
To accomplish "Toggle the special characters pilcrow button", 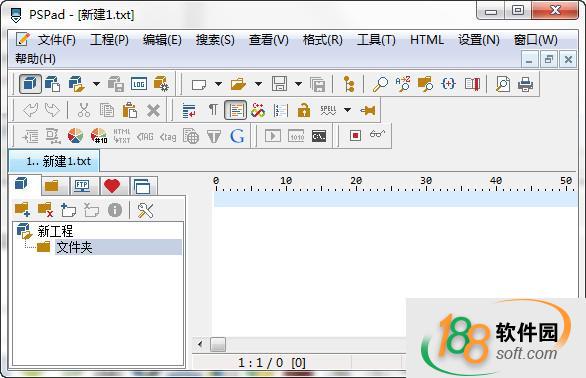I will pyautogui.click(x=213, y=110).
